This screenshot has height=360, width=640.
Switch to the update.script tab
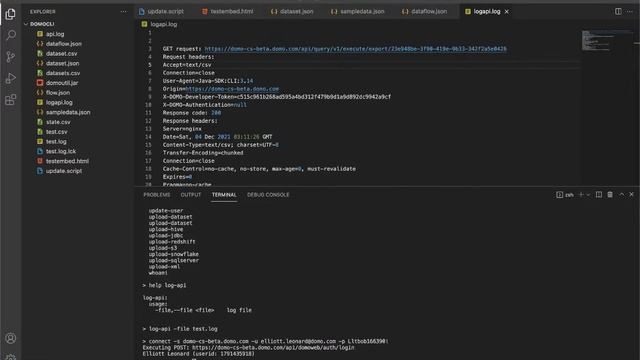pyautogui.click(x=161, y=11)
